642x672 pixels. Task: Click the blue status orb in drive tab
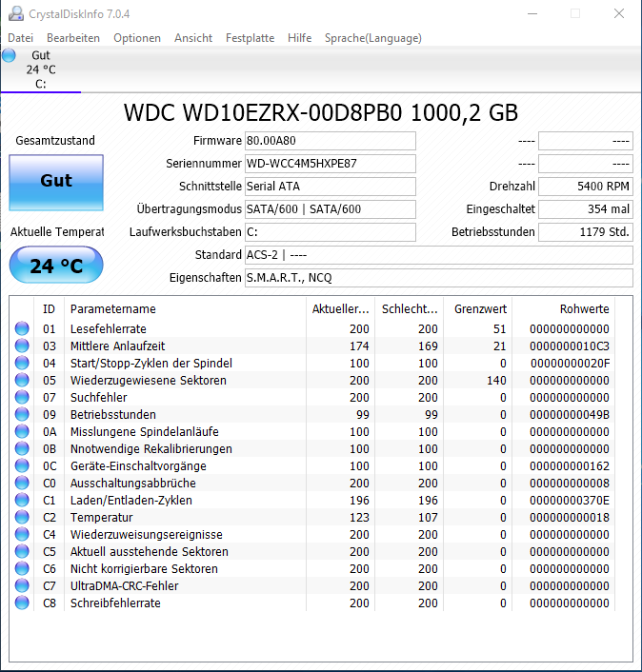coord(9,55)
